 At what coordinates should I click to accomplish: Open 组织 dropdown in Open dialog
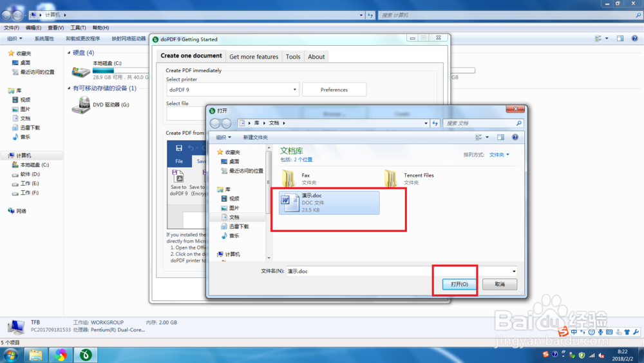coord(223,137)
